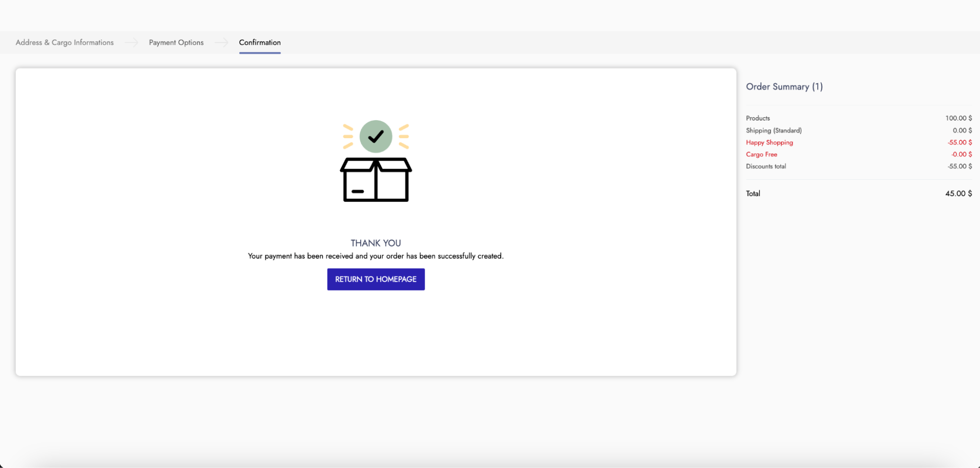Select the Confirmation step tab
Viewport: 980px width, 468px height.
click(260, 43)
